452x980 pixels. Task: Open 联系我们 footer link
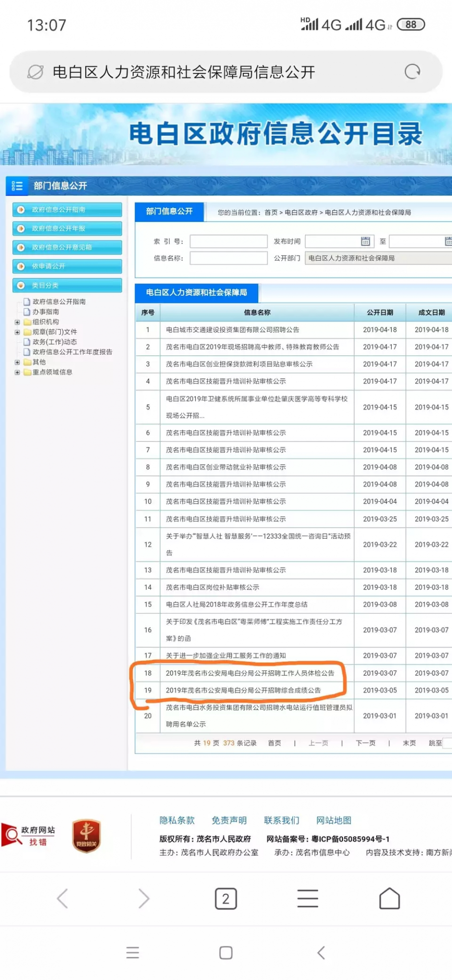pos(282,820)
